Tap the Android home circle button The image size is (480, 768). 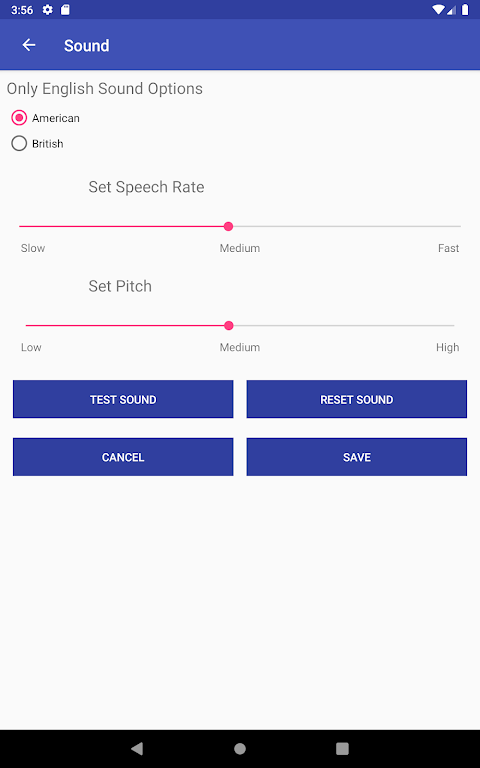pos(240,748)
